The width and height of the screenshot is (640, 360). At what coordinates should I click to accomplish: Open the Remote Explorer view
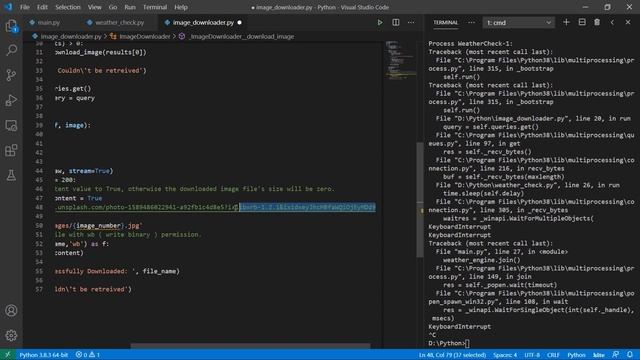[11, 125]
